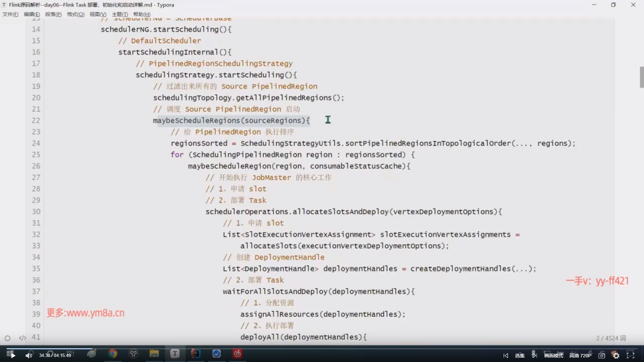Open 画面模式 picture mode options
Viewport: 644px width, 362px height.
(554, 356)
